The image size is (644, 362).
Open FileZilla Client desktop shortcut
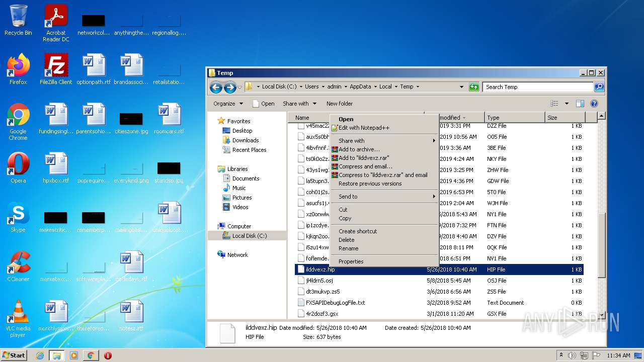coord(56,69)
